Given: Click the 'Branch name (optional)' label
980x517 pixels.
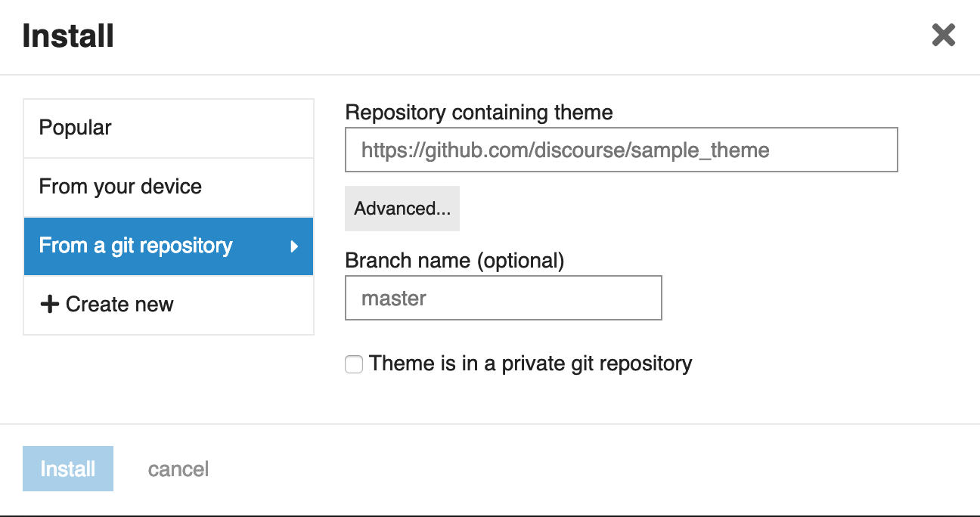Looking at the screenshot, I should tap(454, 261).
